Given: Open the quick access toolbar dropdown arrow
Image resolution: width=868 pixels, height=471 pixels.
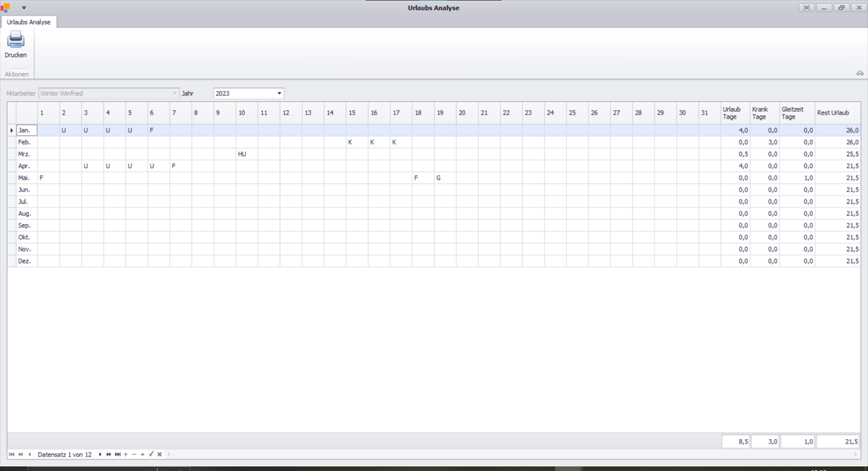Looking at the screenshot, I should 24,7.
